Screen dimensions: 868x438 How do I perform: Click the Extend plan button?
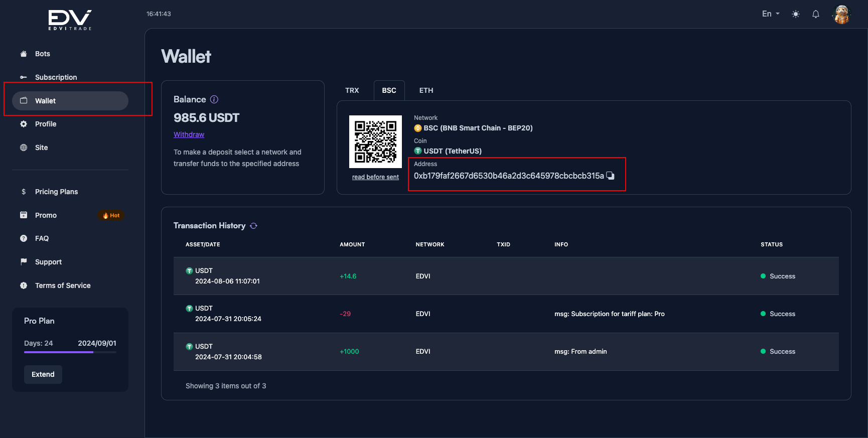[43, 374]
